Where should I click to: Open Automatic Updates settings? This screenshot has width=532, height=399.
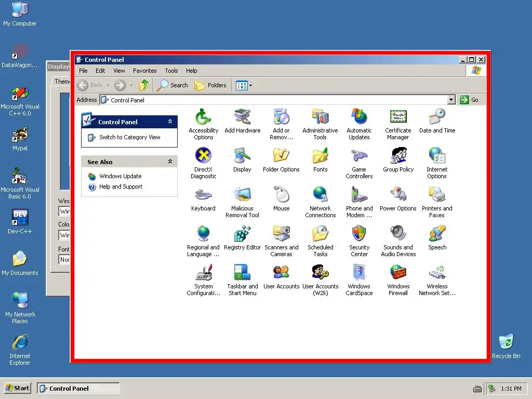[359, 124]
